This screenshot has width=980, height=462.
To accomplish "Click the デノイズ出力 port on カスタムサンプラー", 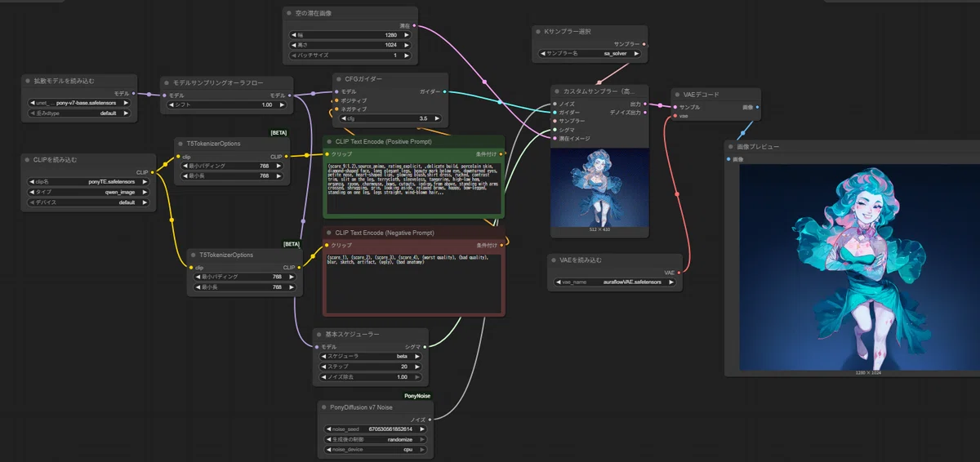I will (645, 113).
